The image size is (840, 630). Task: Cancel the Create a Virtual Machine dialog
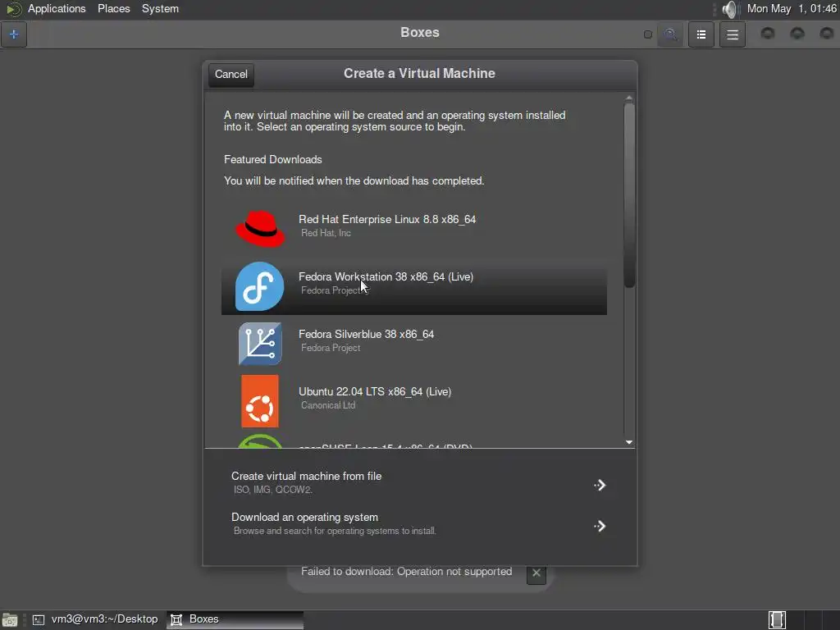pyautogui.click(x=231, y=74)
